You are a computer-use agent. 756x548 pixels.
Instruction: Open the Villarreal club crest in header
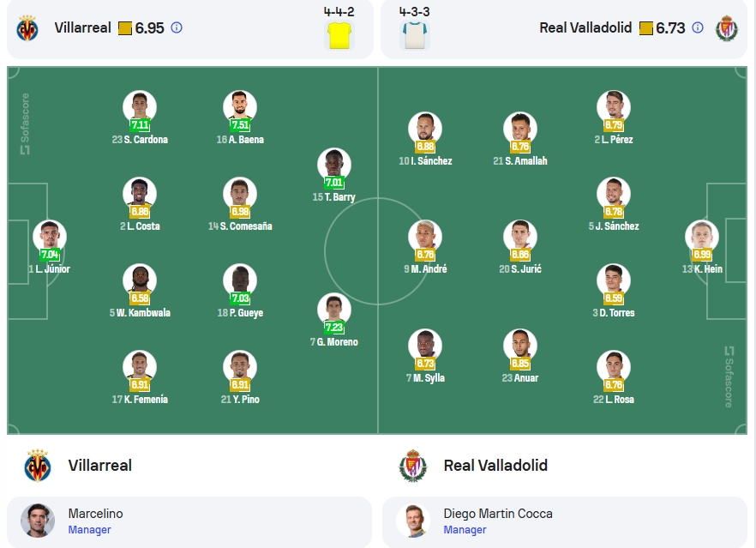point(27,28)
